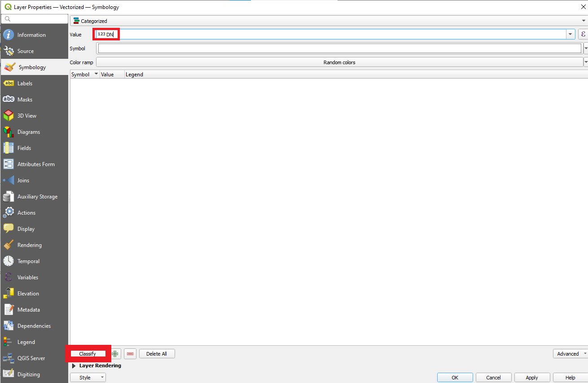Open the Diagrams sidebar icon

(x=9, y=132)
